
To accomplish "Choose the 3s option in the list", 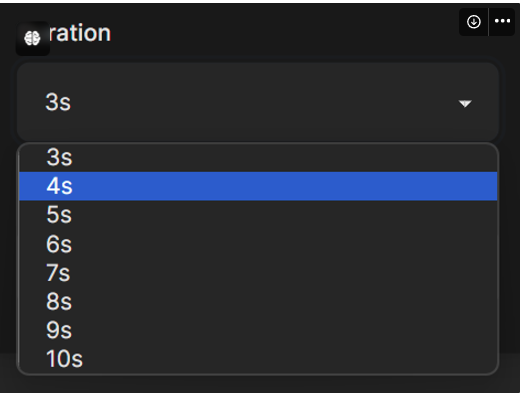I will (258, 157).
